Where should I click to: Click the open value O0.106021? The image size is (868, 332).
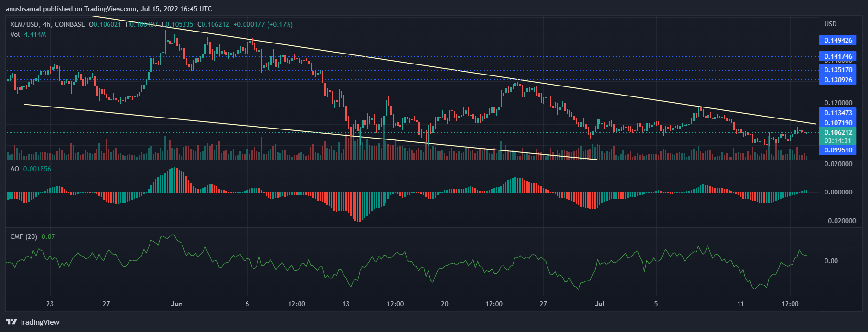pyautogui.click(x=106, y=24)
